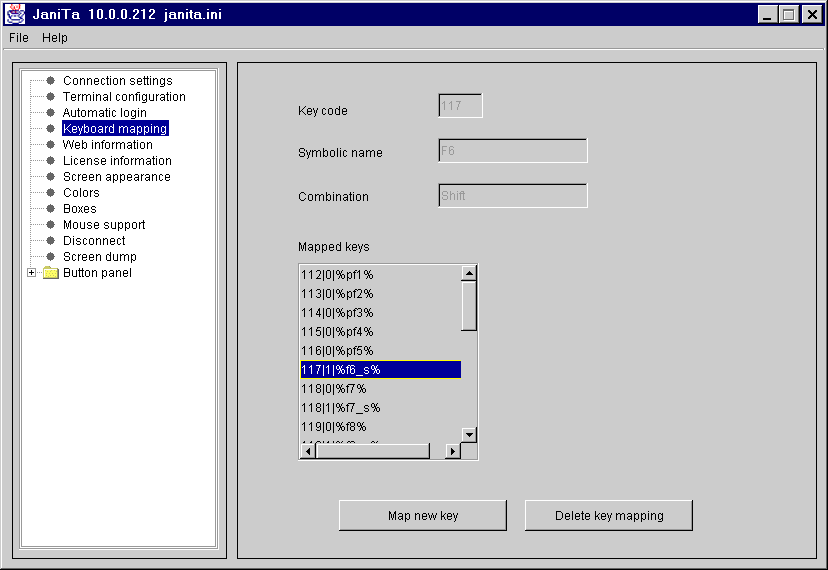The width and height of the screenshot is (828, 570).
Task: Click the bullet icon beside Terminal configuration
Action: [x=51, y=97]
